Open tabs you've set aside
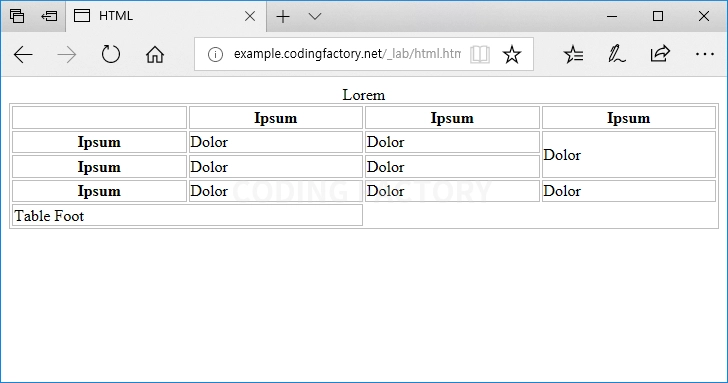 (x=17, y=16)
